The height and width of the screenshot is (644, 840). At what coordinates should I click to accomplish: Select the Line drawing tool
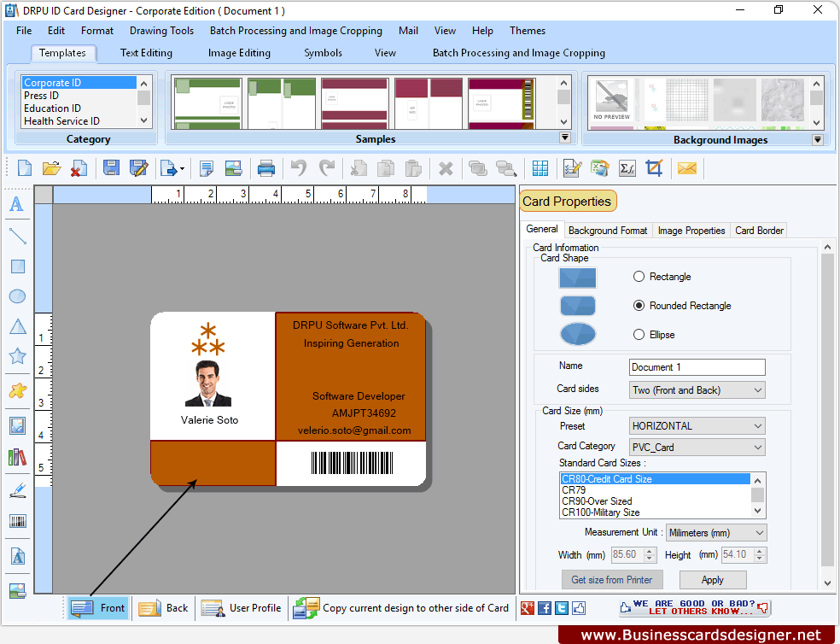pyautogui.click(x=18, y=236)
